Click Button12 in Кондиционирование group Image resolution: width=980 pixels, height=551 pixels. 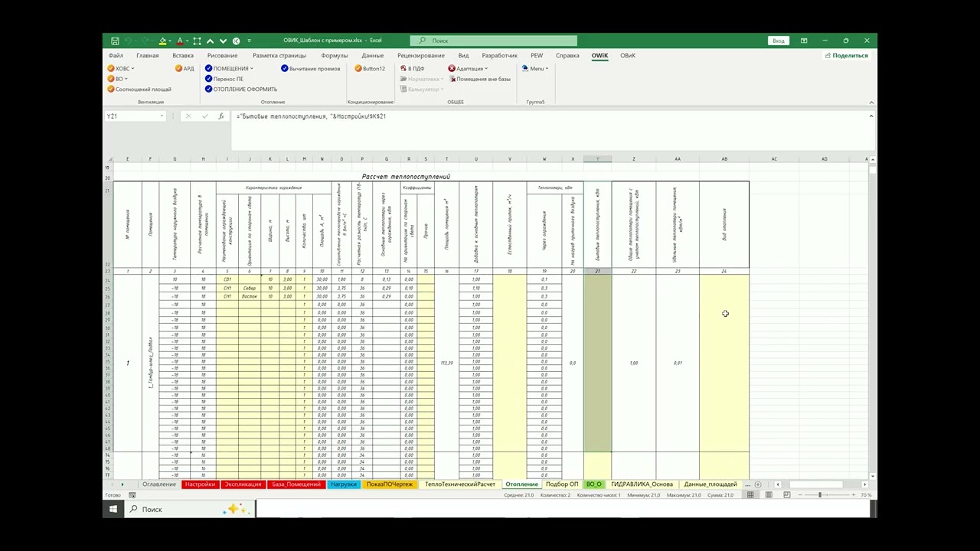click(369, 68)
